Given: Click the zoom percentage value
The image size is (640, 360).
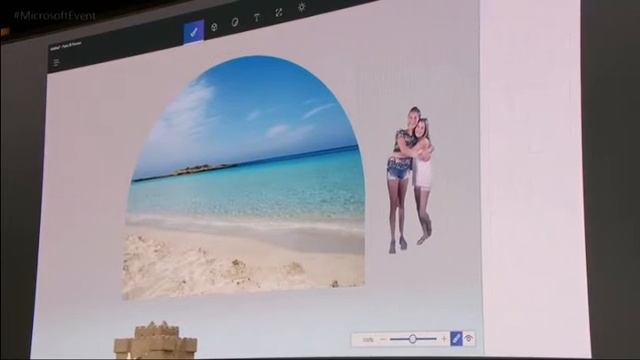Looking at the screenshot, I should 368,340.
